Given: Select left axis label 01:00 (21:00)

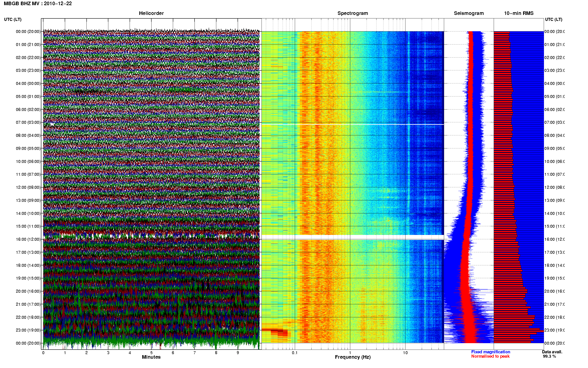Looking at the screenshot, I should 28,44.
